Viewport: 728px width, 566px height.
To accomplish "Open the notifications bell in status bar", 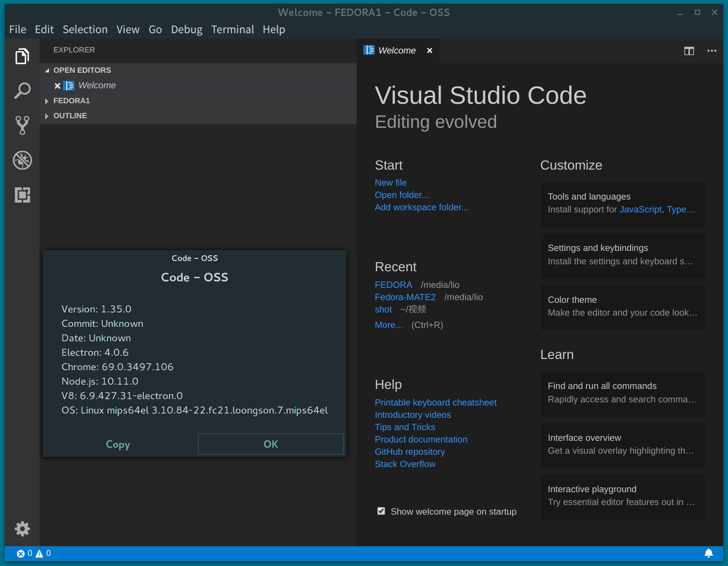I will 709,553.
